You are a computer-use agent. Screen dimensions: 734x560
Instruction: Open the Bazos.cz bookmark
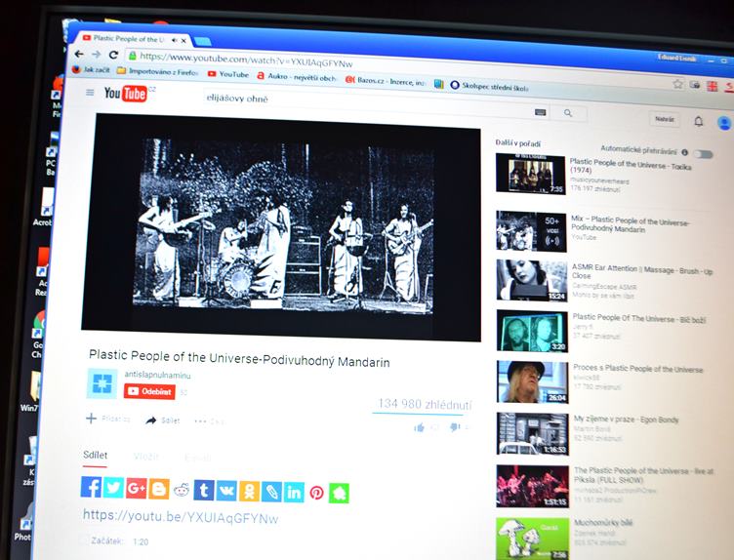coord(386,81)
